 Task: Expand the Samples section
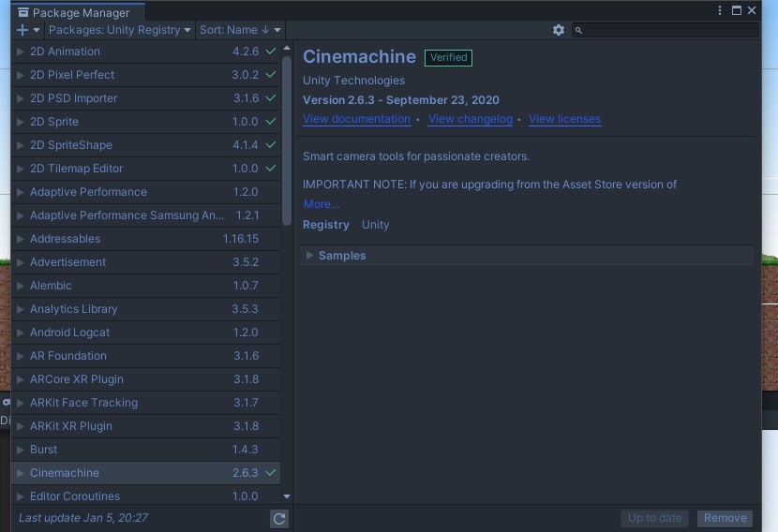click(309, 256)
